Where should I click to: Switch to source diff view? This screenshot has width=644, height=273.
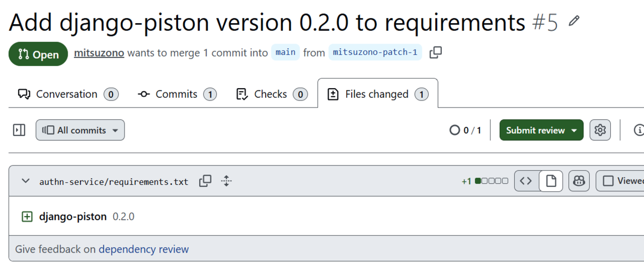(x=526, y=181)
